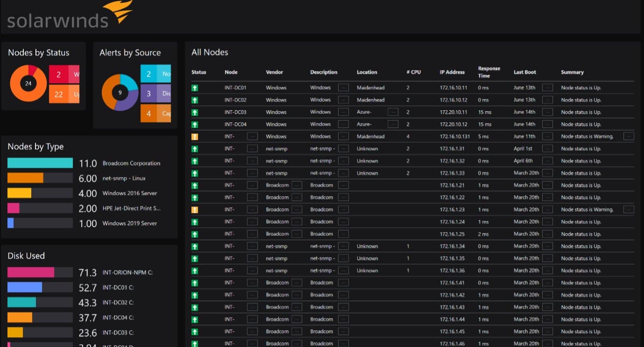Click the cyan tile showing 2 in Alerts by Source
Screen dimensions: 644x347
point(156,74)
